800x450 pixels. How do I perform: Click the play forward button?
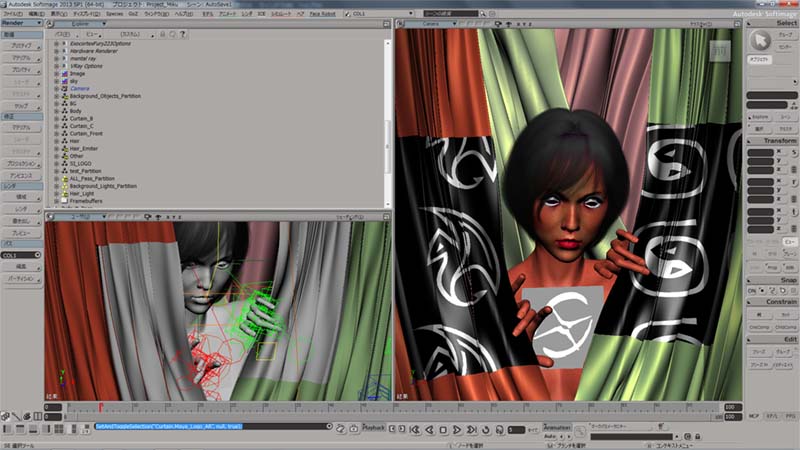[457, 430]
